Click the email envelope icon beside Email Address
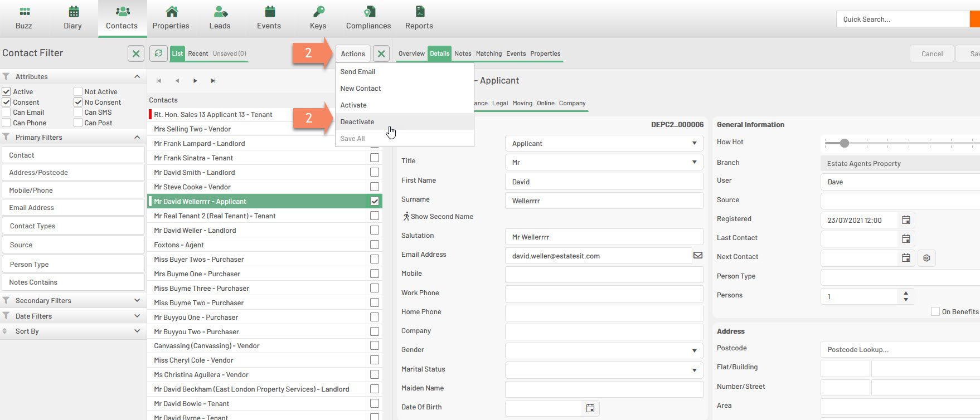The image size is (980, 420). coord(697,255)
